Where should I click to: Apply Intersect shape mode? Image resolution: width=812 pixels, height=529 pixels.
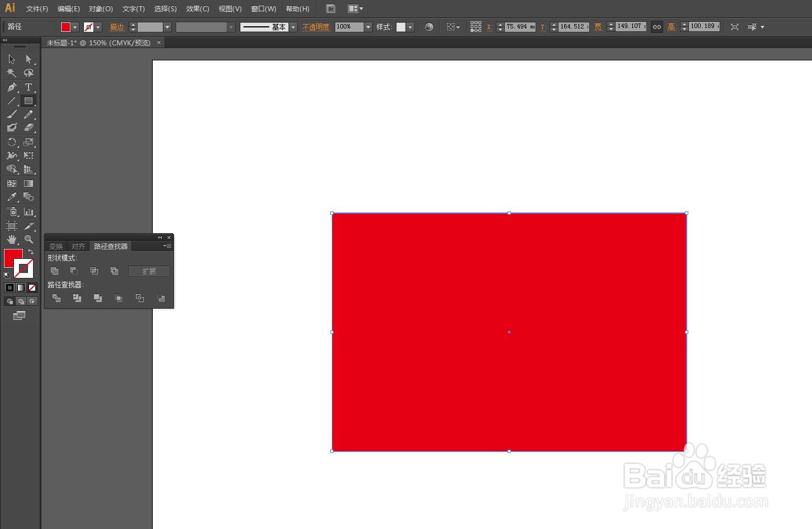[95, 271]
